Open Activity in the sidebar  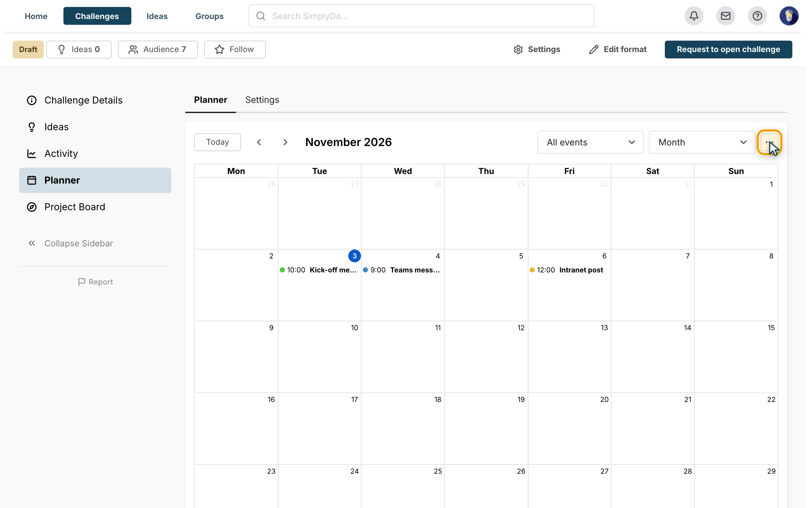pyautogui.click(x=95, y=154)
